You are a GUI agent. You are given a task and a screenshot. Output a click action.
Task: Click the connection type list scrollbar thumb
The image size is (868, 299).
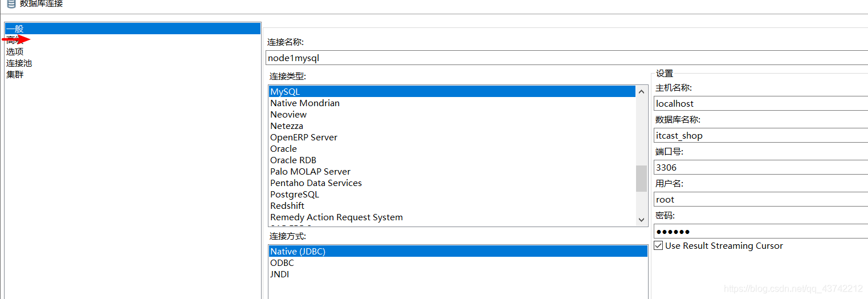[x=642, y=179]
